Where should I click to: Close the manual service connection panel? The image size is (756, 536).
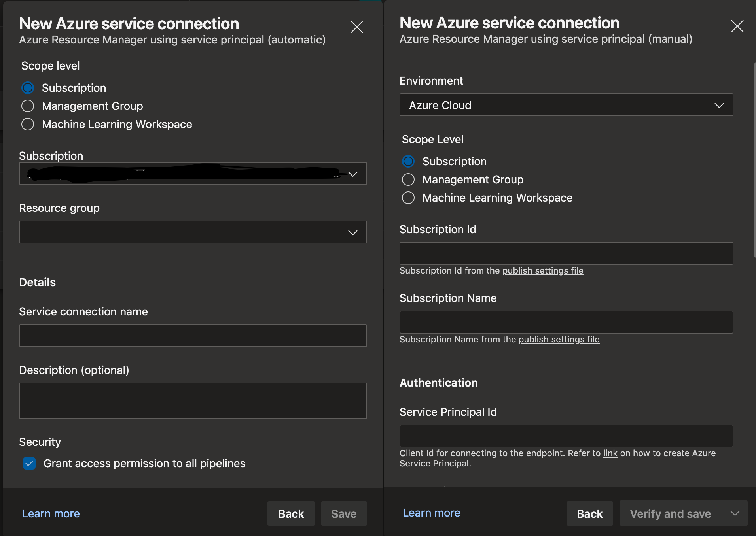pyautogui.click(x=737, y=26)
